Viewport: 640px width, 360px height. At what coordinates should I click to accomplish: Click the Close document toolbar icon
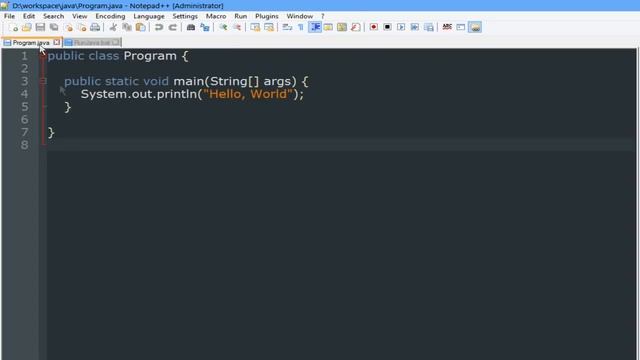(x=68, y=27)
